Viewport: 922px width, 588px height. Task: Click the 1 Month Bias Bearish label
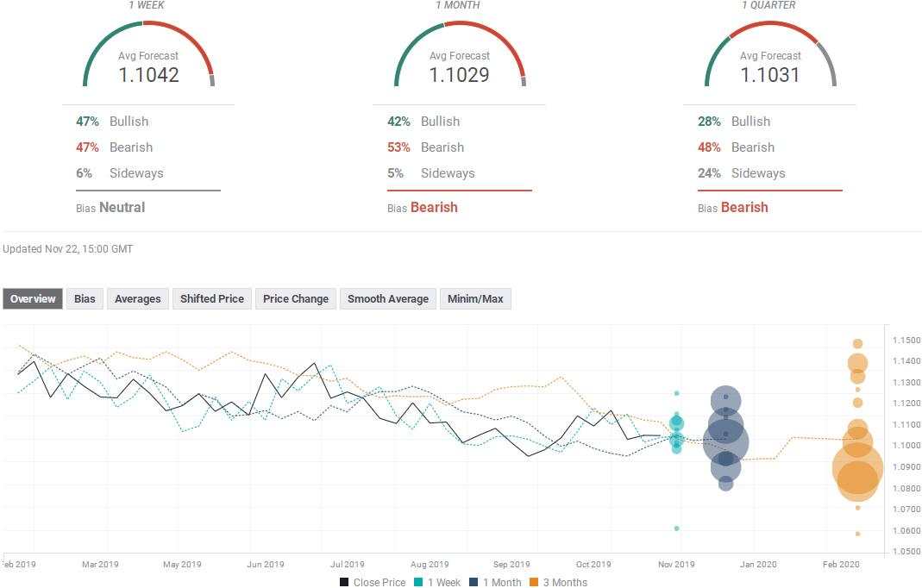tap(423, 208)
